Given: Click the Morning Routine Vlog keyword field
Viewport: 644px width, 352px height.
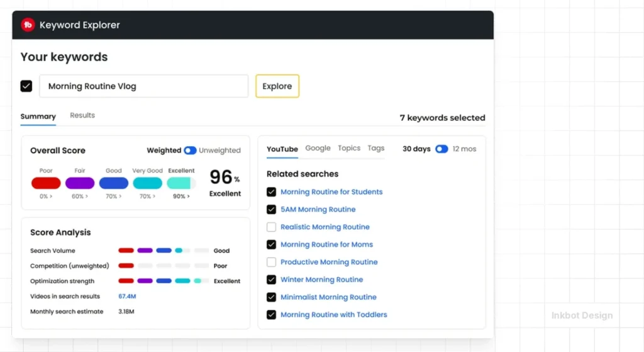Looking at the screenshot, I should pyautogui.click(x=143, y=86).
